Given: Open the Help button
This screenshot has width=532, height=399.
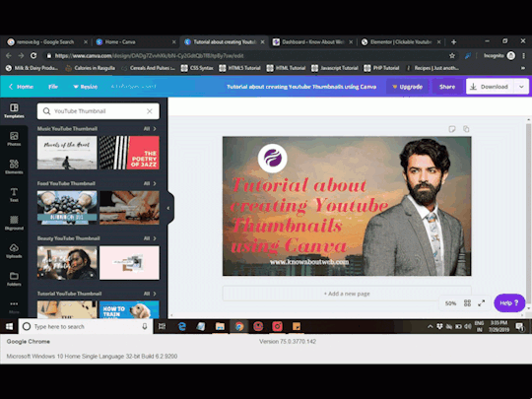Looking at the screenshot, I should coord(509,303).
